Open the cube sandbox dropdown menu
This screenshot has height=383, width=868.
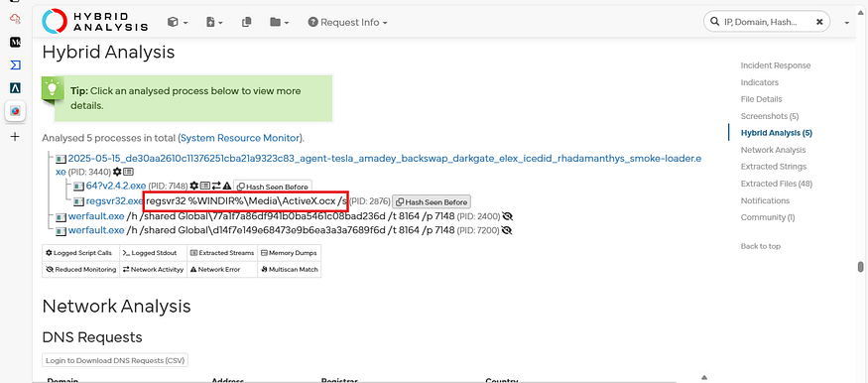tap(178, 22)
